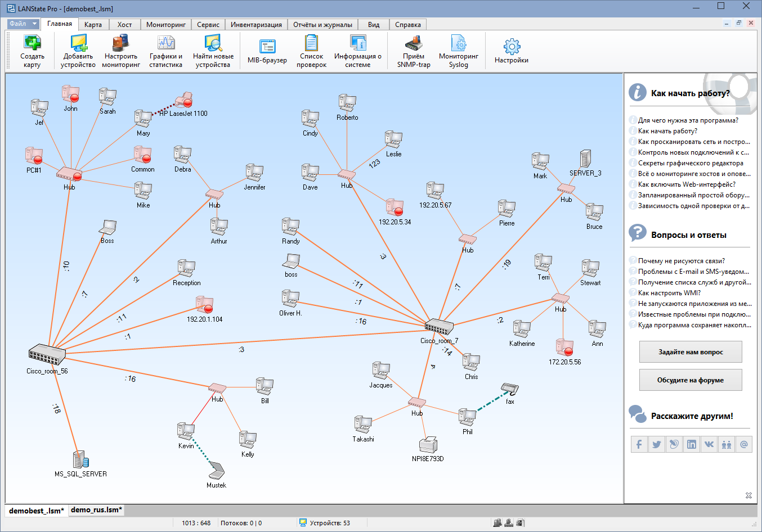The width and height of the screenshot is (762, 532).
Task: Select the Mustek scanner icon
Action: point(216,471)
